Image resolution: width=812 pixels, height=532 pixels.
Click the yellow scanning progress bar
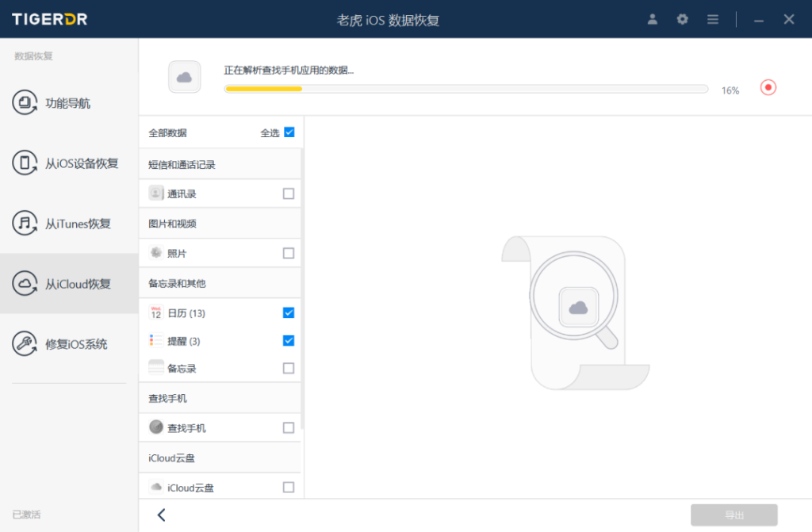465,89
